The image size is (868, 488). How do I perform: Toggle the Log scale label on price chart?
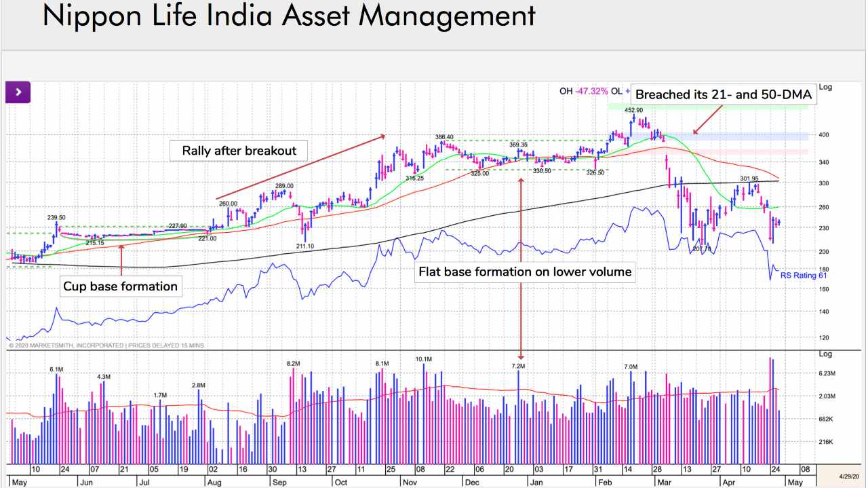[825, 88]
